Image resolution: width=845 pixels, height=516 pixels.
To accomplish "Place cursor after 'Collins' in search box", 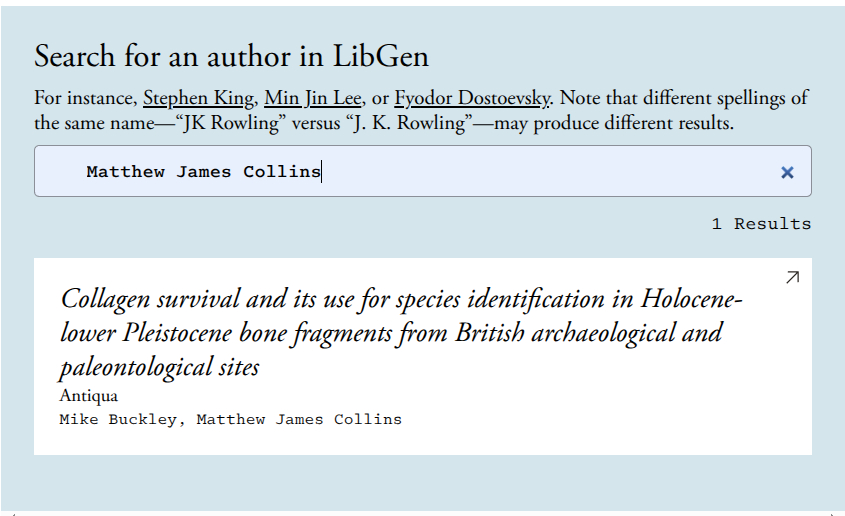I will pyautogui.click(x=322, y=172).
